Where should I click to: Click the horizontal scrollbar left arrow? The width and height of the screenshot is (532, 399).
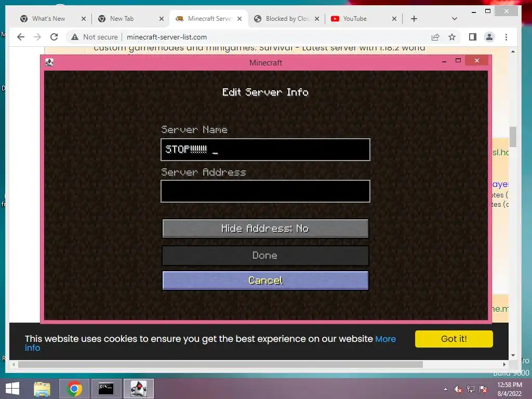14,364
